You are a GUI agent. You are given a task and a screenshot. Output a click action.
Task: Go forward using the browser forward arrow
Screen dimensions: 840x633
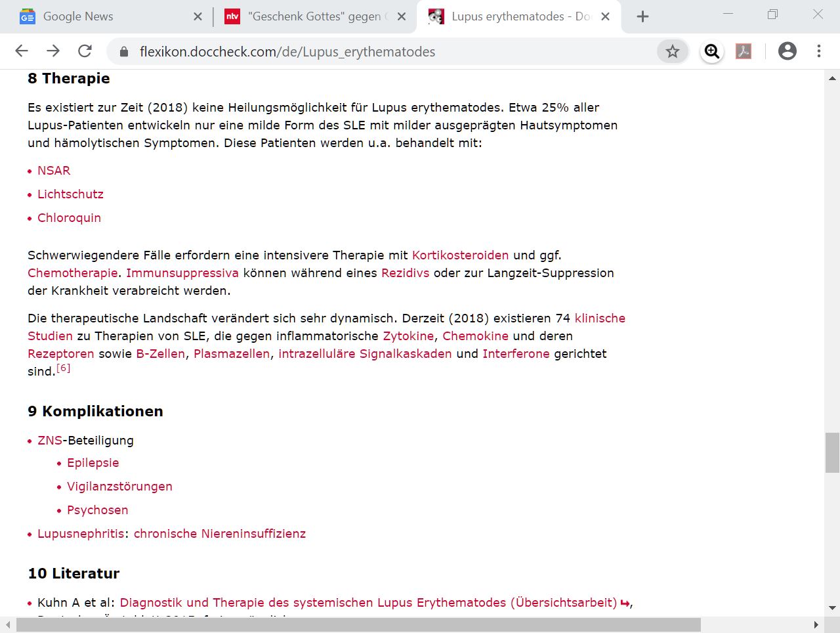click(x=53, y=51)
